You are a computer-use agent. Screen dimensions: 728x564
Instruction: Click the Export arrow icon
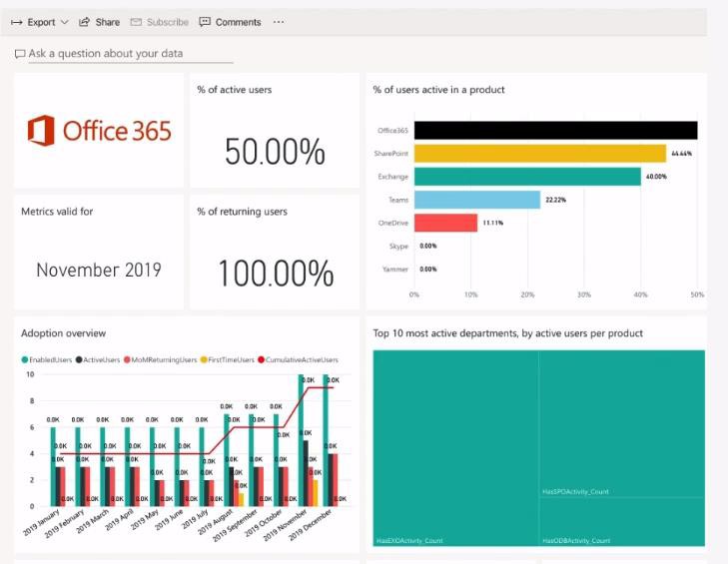(16, 22)
